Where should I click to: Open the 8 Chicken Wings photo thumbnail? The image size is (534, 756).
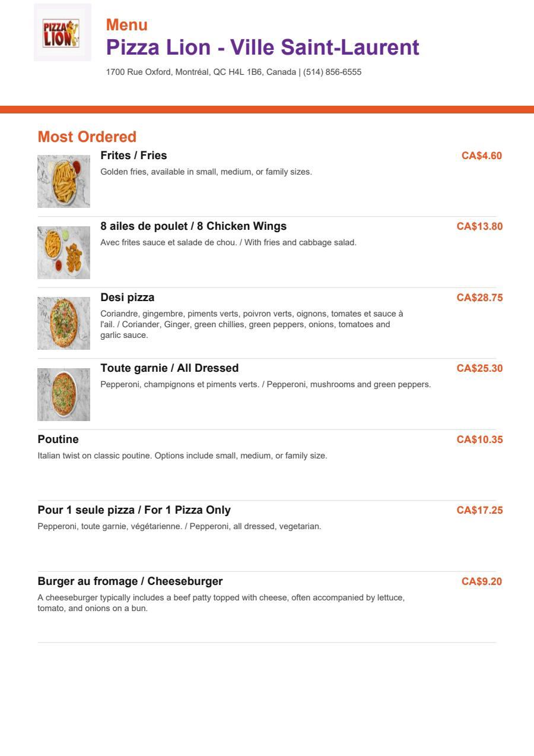tap(63, 252)
